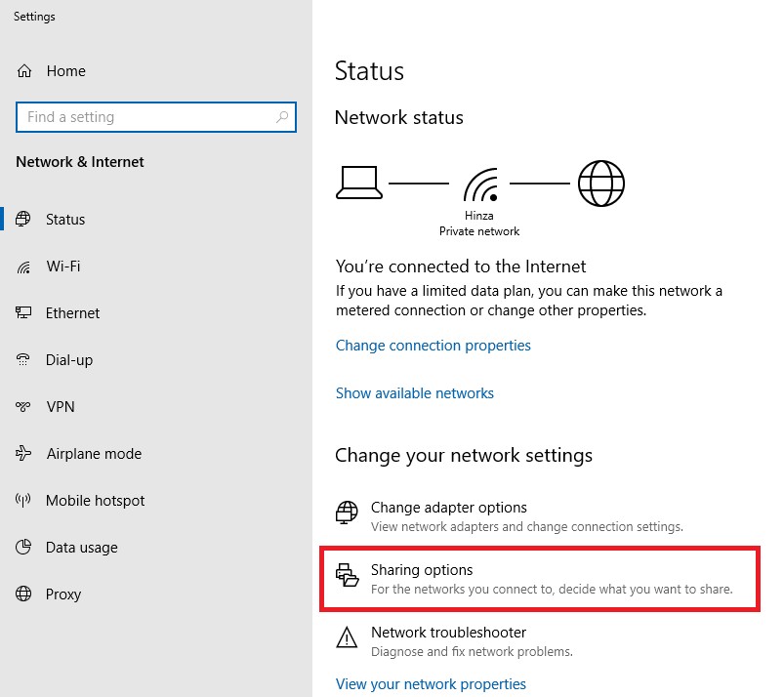Open View your network properties
Viewport: 784px width, 697px height.
(x=431, y=683)
